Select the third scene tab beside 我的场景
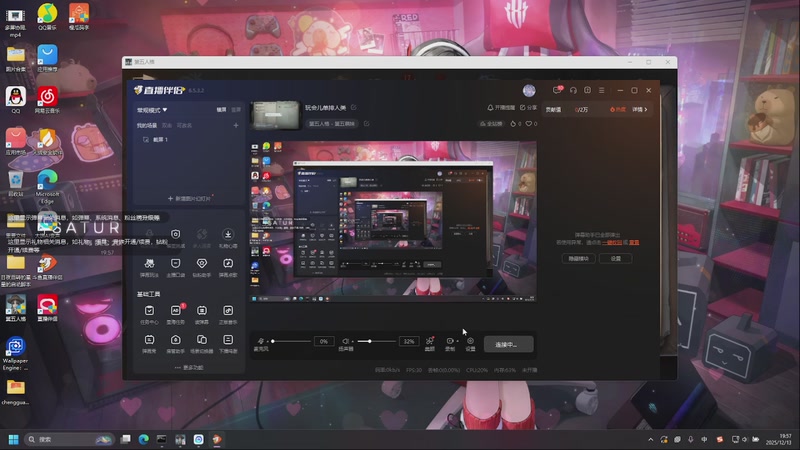 (x=184, y=126)
